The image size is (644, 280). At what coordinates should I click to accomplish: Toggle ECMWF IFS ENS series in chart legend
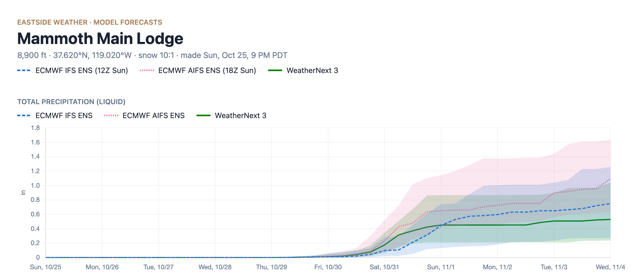tap(55, 115)
